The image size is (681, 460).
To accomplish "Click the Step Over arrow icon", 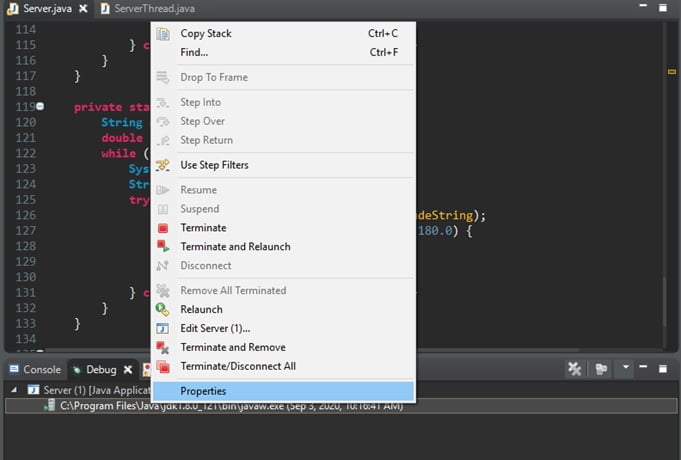I will point(163,122).
